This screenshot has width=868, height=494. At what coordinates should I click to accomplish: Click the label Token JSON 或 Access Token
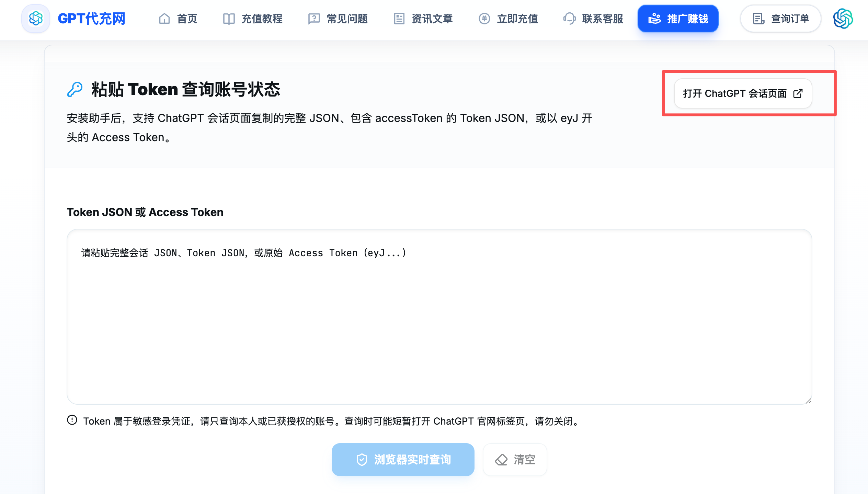[145, 212]
